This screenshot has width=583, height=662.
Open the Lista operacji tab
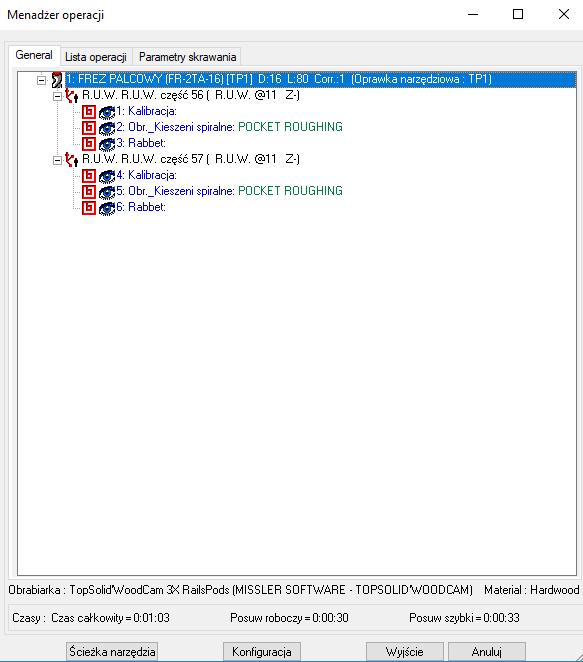(x=96, y=57)
